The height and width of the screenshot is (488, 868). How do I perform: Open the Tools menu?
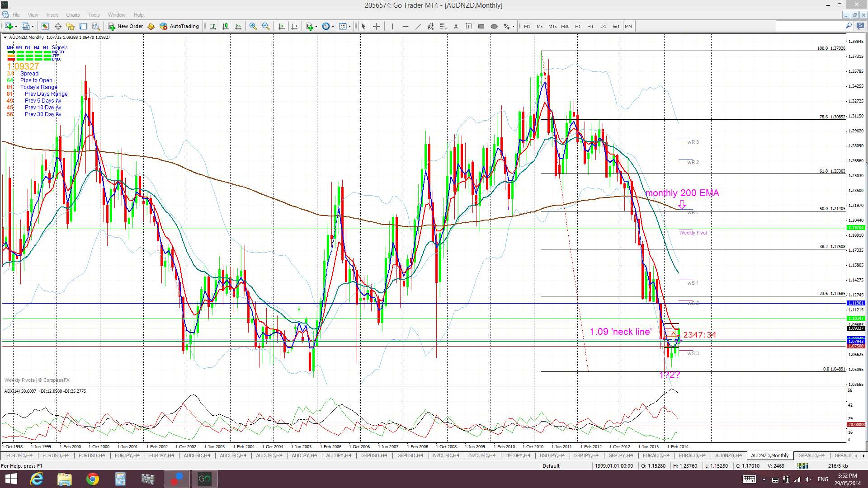pyautogui.click(x=94, y=15)
